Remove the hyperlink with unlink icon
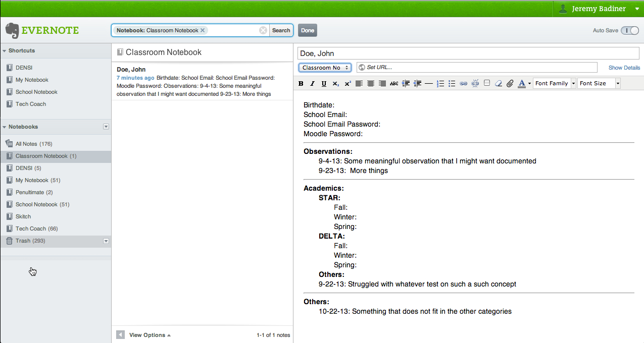This screenshot has height=343, width=644. click(475, 84)
